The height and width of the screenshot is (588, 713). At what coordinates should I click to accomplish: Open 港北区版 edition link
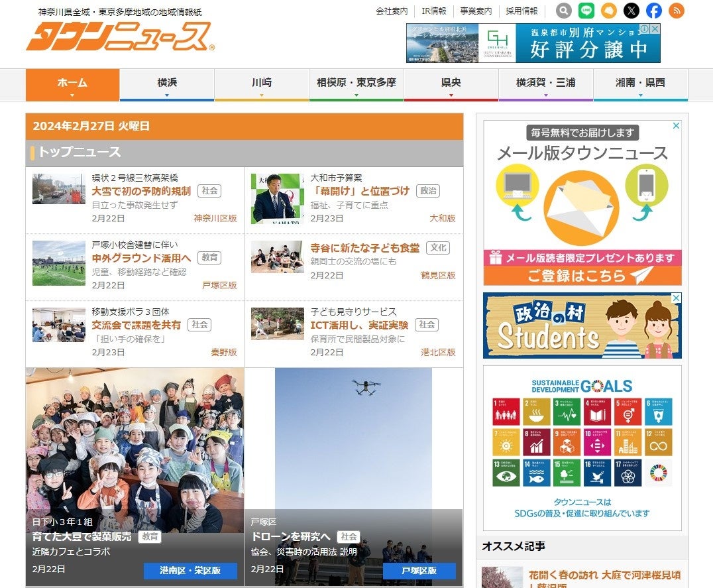pos(439,352)
